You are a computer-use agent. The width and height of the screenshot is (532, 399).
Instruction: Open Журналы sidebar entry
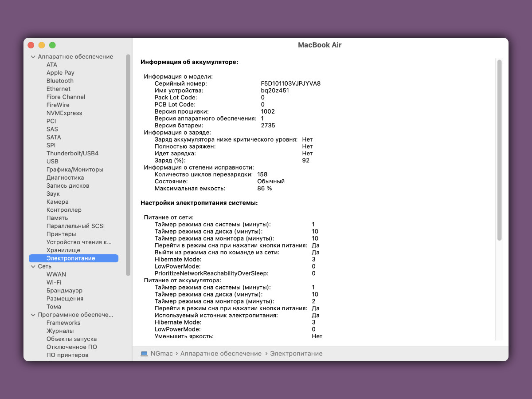[60, 331]
